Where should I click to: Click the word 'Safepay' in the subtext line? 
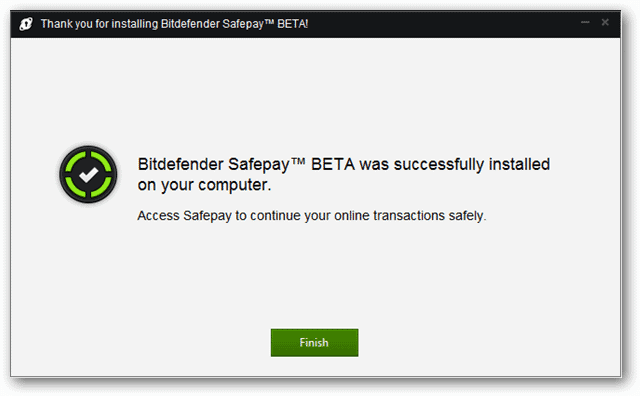207,216
